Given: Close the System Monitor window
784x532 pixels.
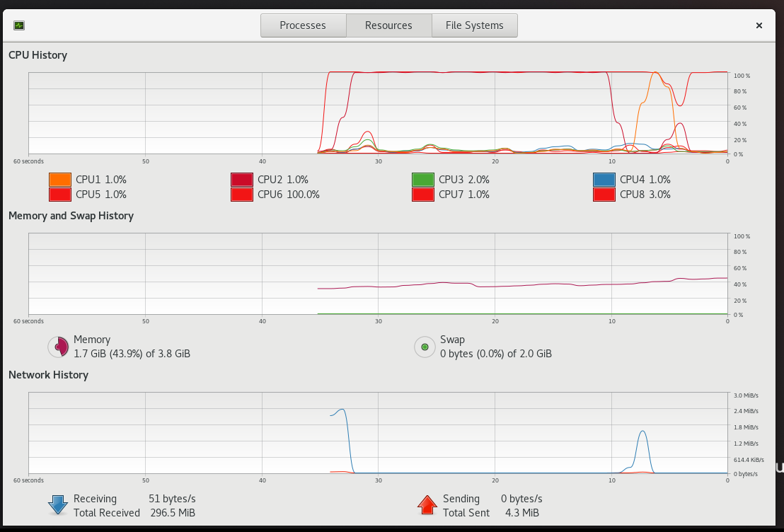Looking at the screenshot, I should (x=759, y=25).
